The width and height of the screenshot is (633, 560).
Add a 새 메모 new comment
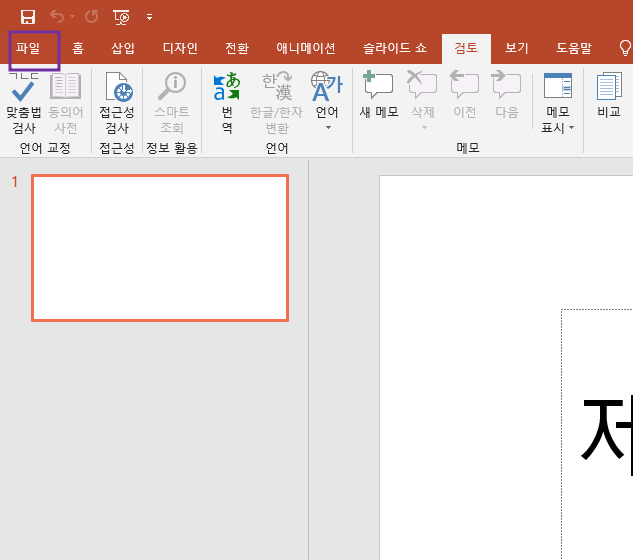coord(379,95)
